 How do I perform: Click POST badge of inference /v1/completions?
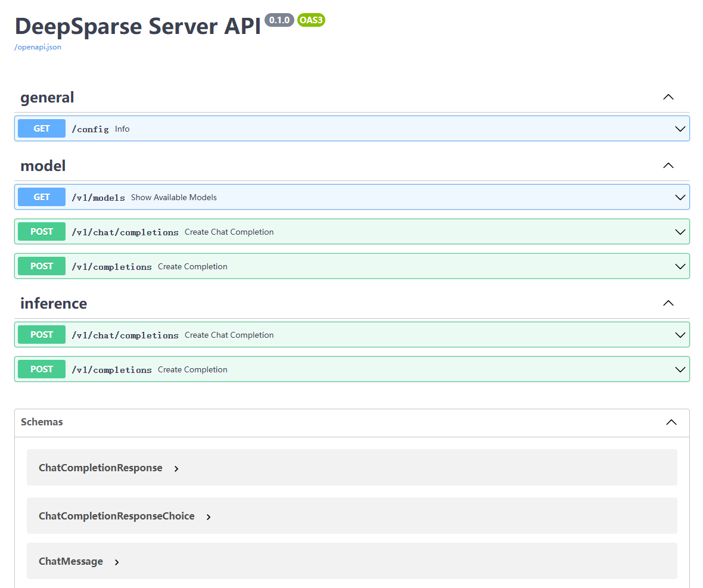pyautogui.click(x=42, y=369)
